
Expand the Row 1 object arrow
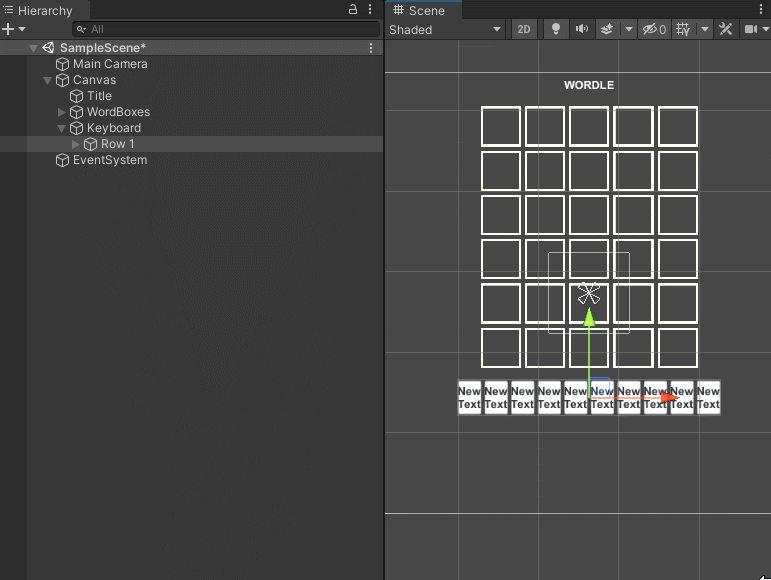[75, 144]
